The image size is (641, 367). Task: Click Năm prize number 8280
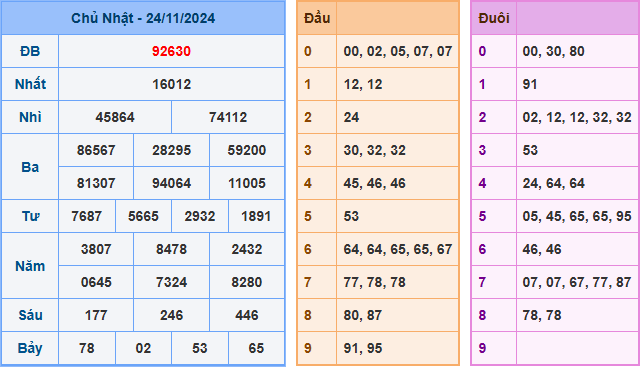point(247,282)
